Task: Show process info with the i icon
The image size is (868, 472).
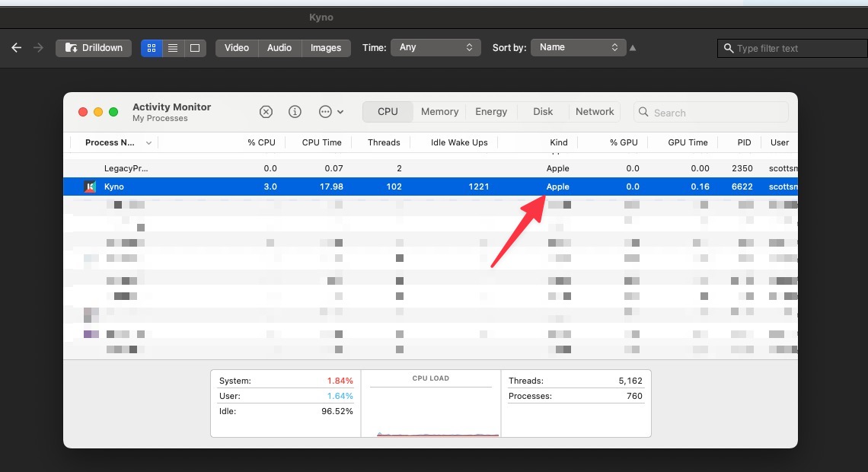Action: pyautogui.click(x=295, y=112)
